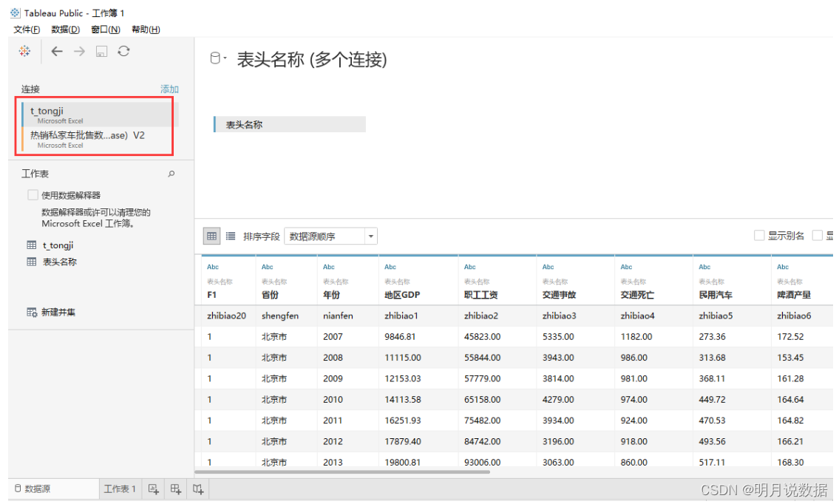This screenshot has height=504, width=839.
Task: Select the 热销私家车批售数 connection
Action: pos(100,139)
